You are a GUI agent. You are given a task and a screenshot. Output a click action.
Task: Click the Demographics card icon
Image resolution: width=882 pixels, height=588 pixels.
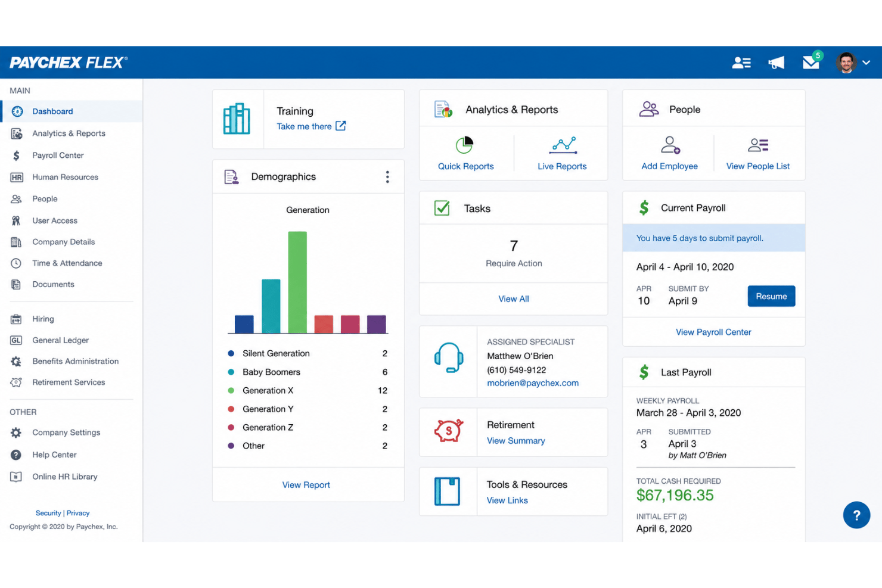click(231, 177)
